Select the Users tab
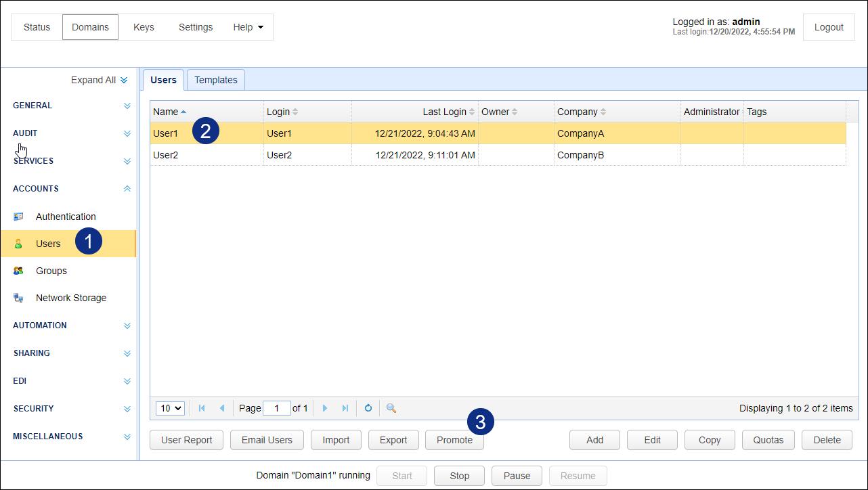This screenshot has height=490, width=868. (x=163, y=80)
